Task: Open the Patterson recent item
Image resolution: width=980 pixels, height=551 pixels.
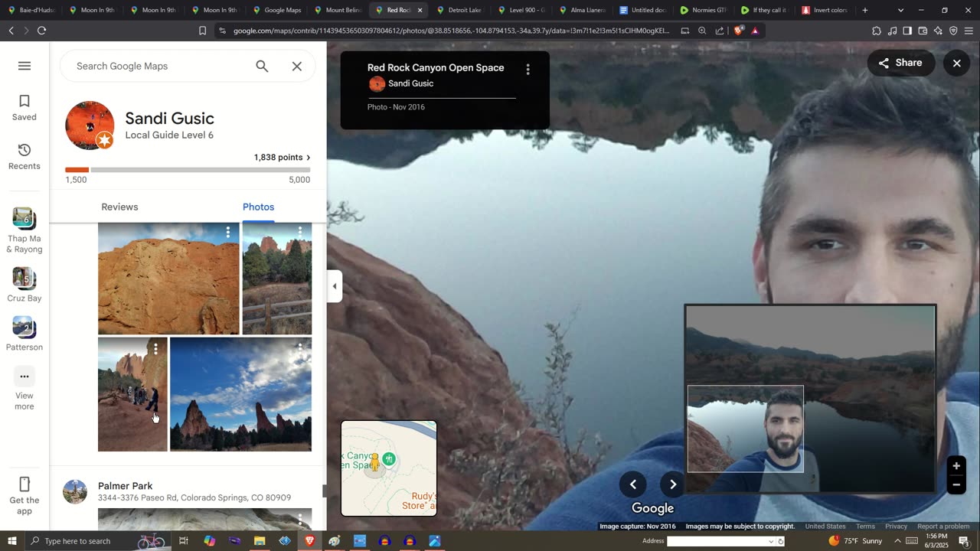Action: coord(24,334)
